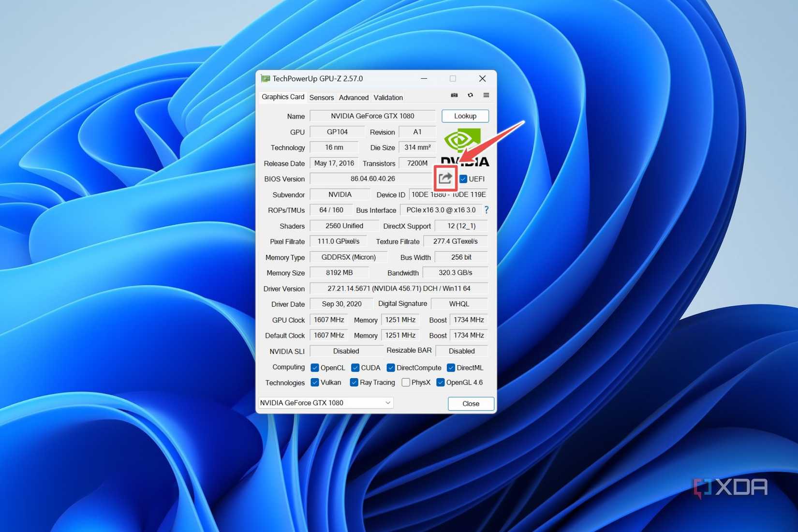Viewport: 798px width, 532px height.
Task: Click the NVIDIA logo image
Action: [x=465, y=147]
